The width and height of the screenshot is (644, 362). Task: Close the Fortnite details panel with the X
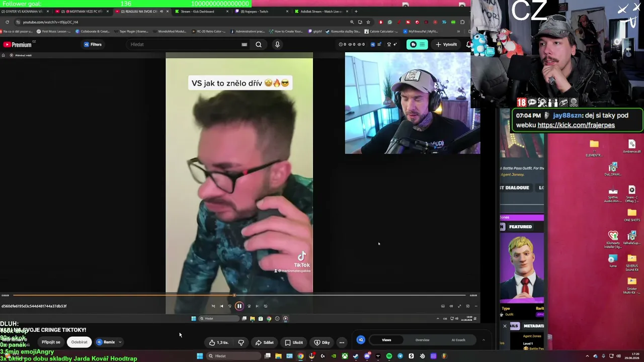click(505, 326)
